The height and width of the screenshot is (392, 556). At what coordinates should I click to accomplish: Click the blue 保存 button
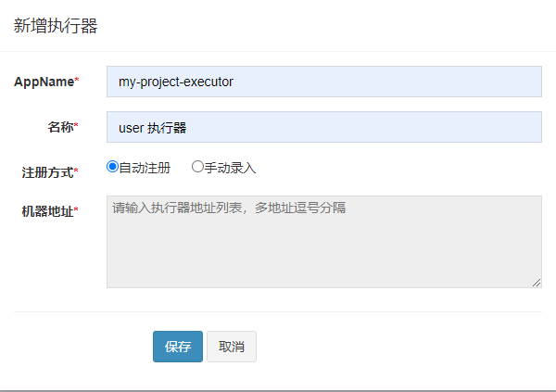point(178,347)
